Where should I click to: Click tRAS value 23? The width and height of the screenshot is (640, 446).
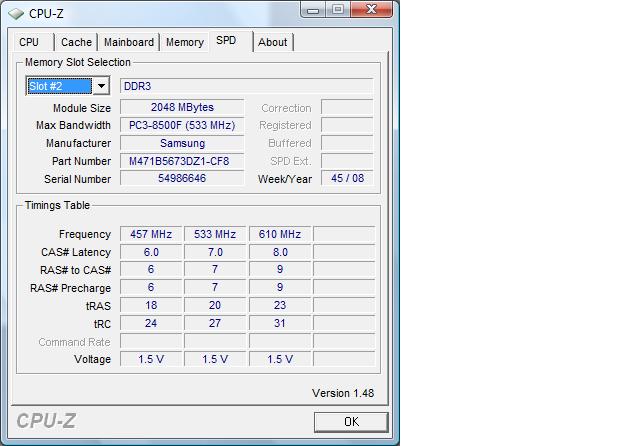coord(280,305)
